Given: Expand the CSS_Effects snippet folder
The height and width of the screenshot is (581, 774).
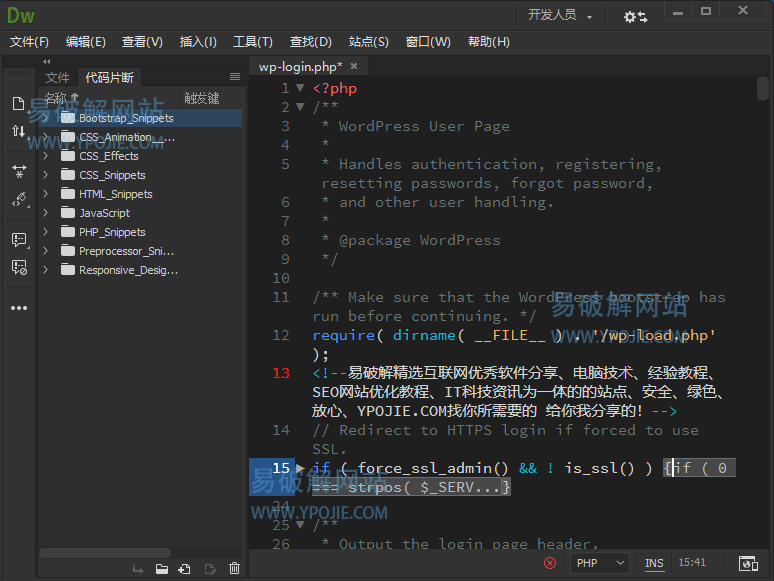Looking at the screenshot, I should tap(46, 156).
